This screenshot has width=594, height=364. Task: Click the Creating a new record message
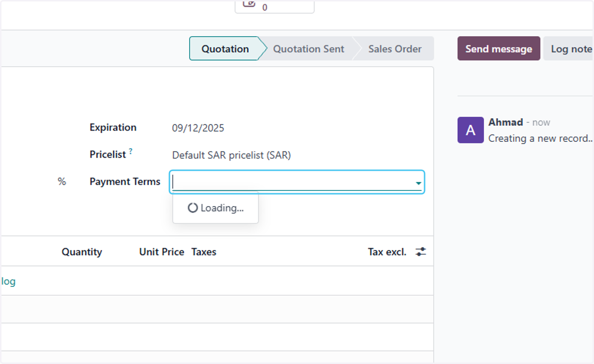point(541,138)
